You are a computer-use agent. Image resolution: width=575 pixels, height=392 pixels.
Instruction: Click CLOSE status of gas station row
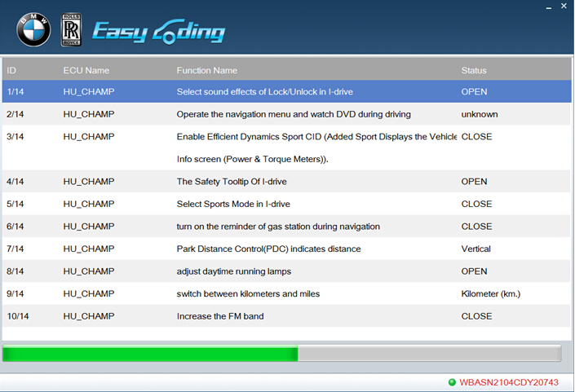point(476,227)
